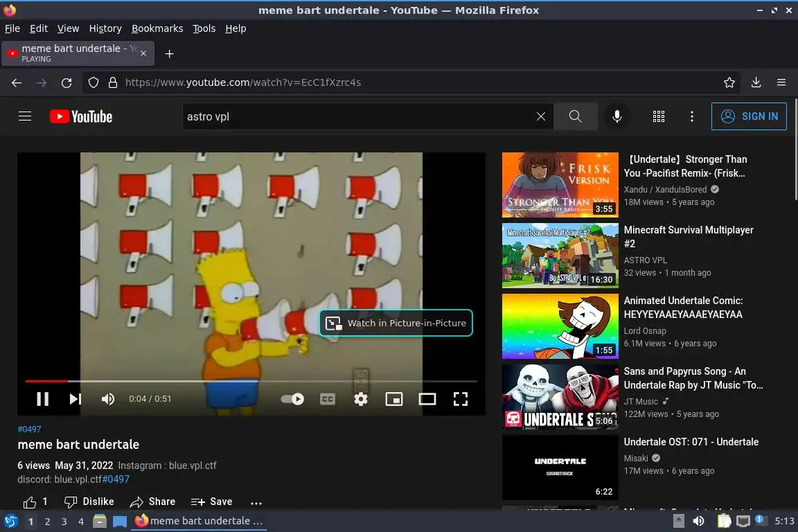Open the Bookmarks menu
Viewport: 798px width, 532px height.
click(x=157, y=28)
